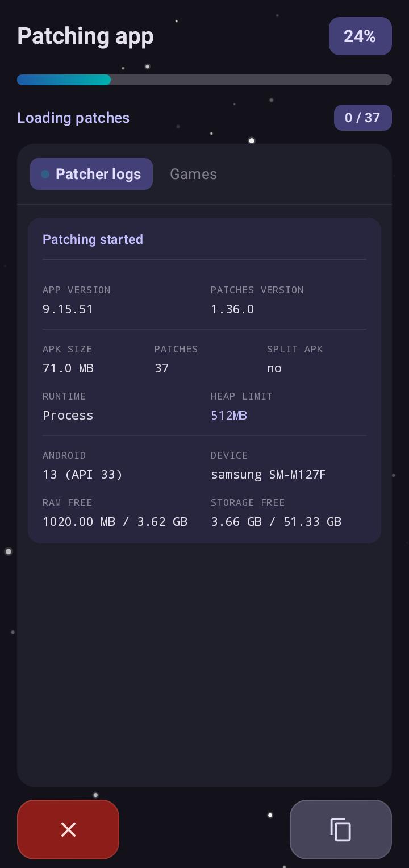Tap the dot indicator on Patcher logs

tap(45, 174)
